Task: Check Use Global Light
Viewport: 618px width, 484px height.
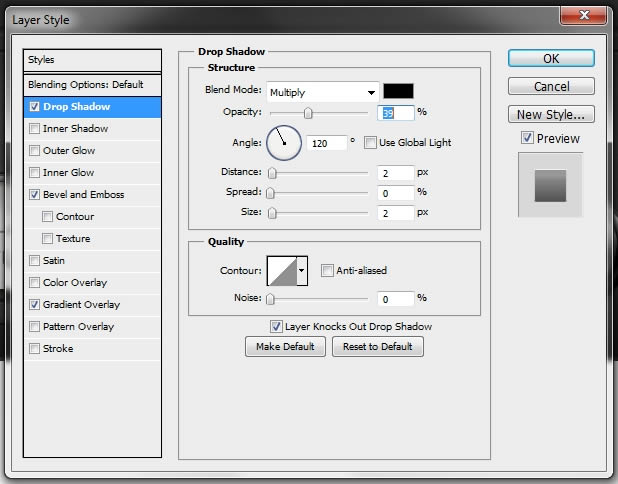Action: pos(370,142)
